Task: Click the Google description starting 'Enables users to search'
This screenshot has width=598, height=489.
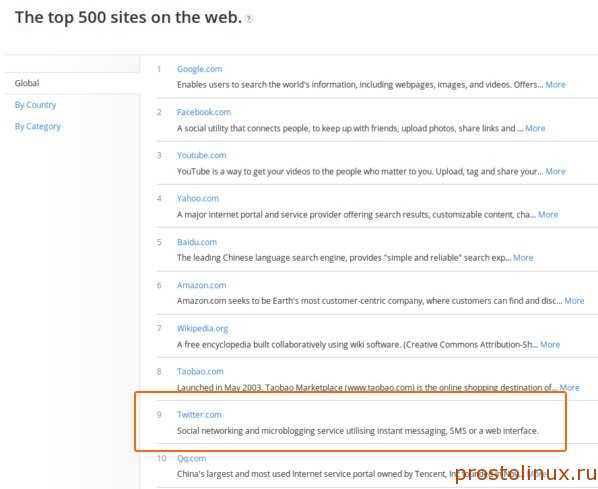Action: point(360,85)
